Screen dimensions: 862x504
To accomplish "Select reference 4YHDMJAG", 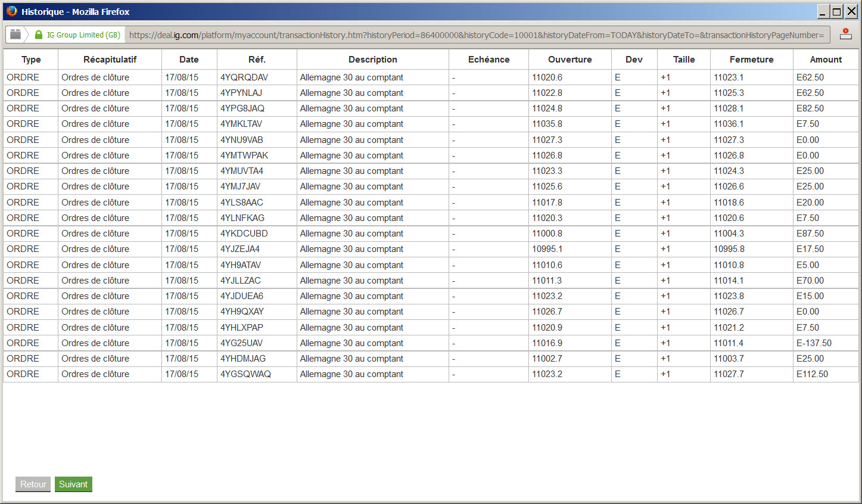I will coord(243,359).
